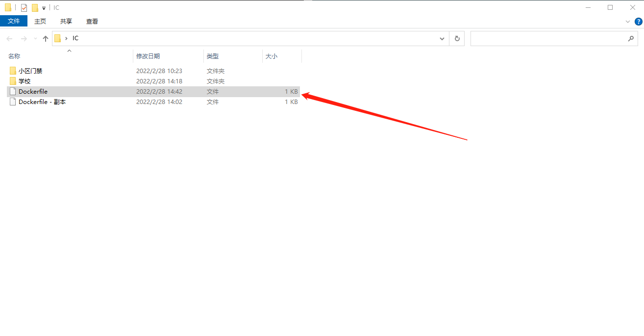This screenshot has height=336, width=644.
Task: Click the 文件夹 type of 小区门禁
Action: [216, 71]
